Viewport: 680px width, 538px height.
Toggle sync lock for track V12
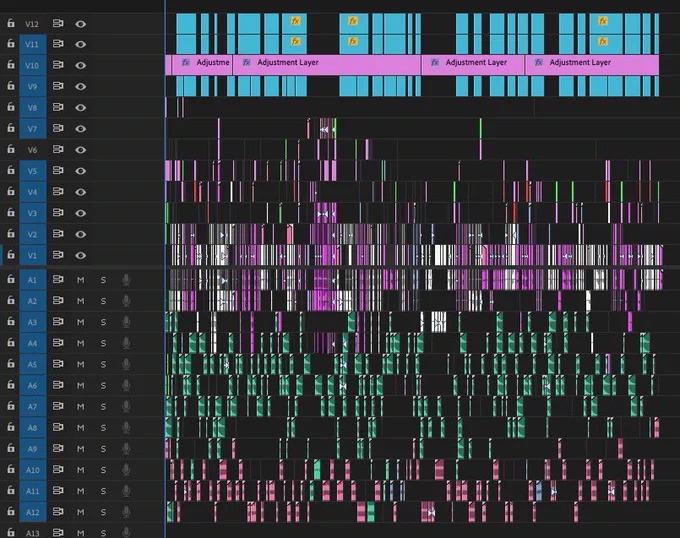click(58, 23)
